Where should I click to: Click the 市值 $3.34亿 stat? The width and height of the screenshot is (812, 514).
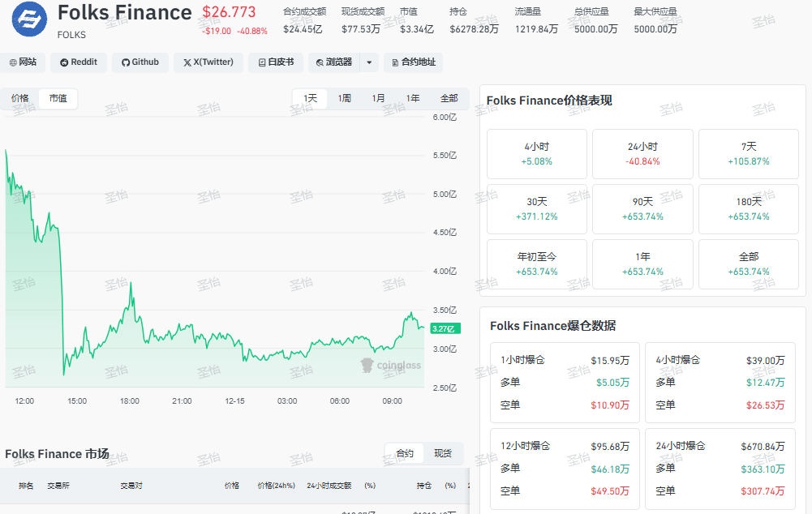coord(417,21)
